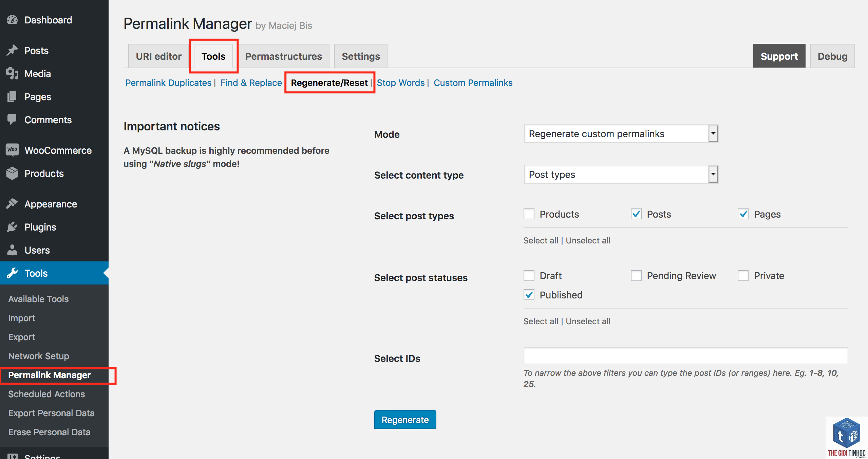Click Select all under post statuses
Screen dimensions: 868x459
[541, 321]
